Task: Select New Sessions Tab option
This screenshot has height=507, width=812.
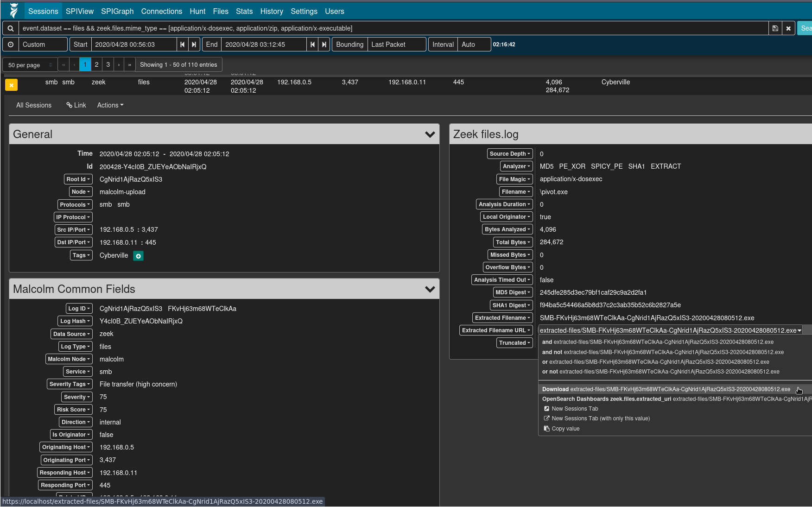Action: tap(675, 409)
